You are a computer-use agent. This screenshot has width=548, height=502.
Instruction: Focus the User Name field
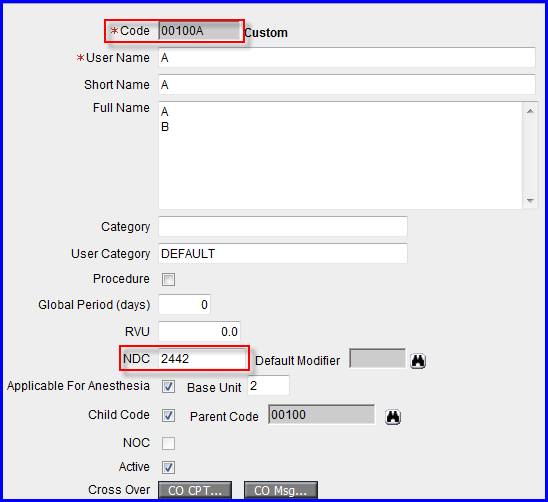tap(347, 58)
